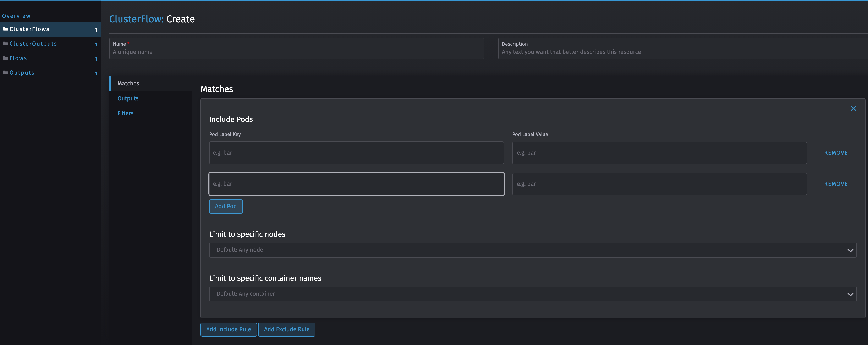
Task: Select the Matches tab
Action: (x=128, y=83)
